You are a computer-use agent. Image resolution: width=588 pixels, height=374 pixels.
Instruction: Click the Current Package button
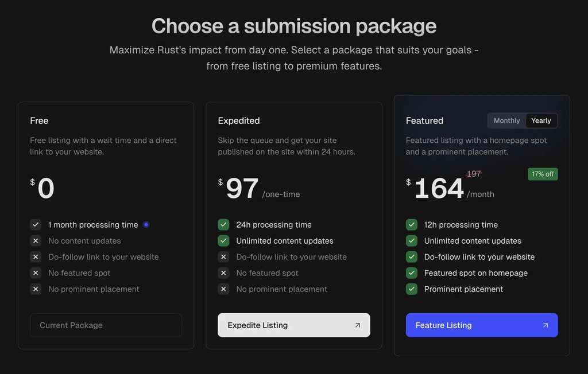tap(106, 325)
